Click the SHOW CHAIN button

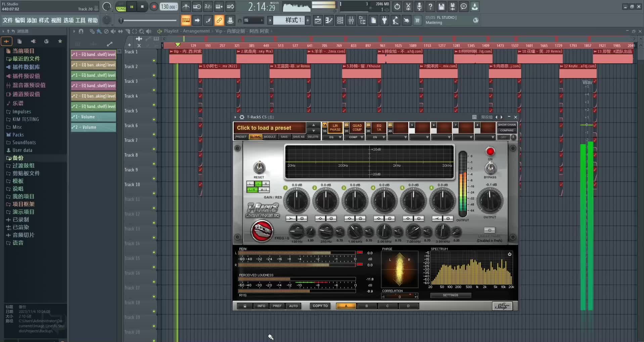click(x=507, y=125)
